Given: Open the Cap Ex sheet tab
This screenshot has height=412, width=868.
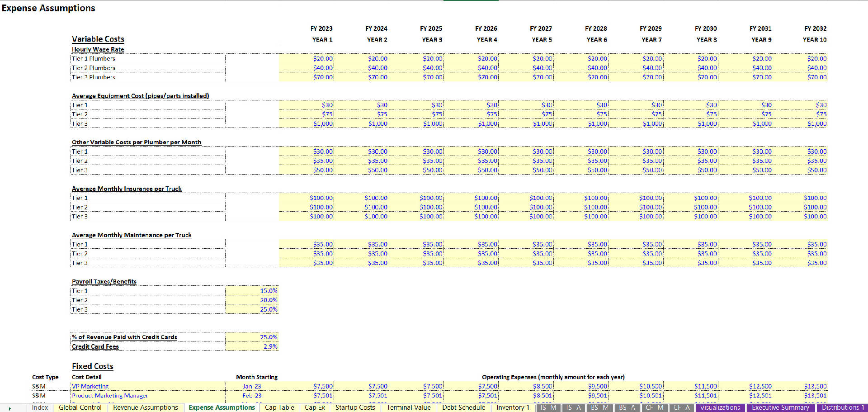Looking at the screenshot, I should [x=315, y=407].
